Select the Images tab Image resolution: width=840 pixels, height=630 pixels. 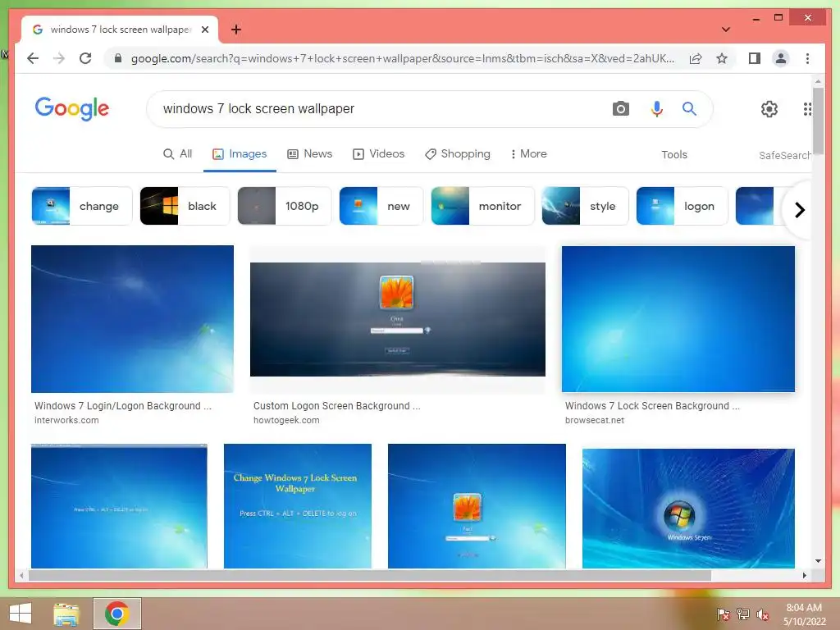click(240, 154)
